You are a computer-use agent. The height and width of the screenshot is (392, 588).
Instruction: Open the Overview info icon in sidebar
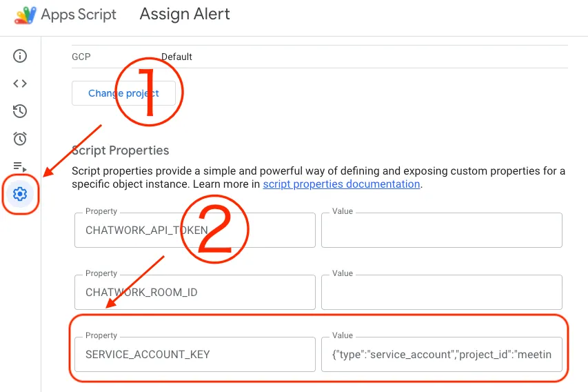[x=20, y=56]
